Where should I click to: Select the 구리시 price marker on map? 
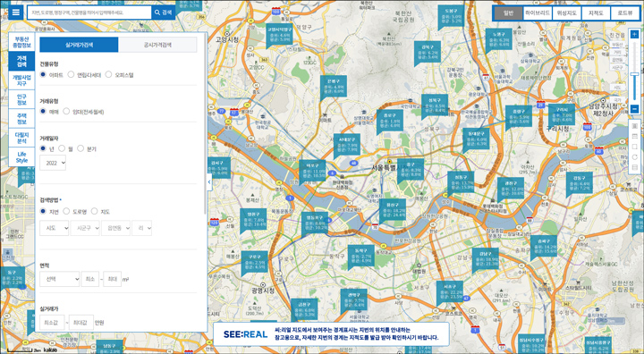click(562, 115)
